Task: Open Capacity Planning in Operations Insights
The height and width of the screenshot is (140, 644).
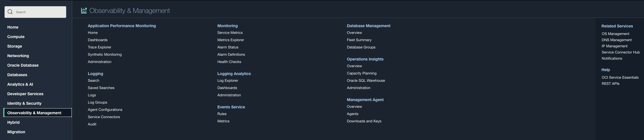Action: (x=362, y=73)
